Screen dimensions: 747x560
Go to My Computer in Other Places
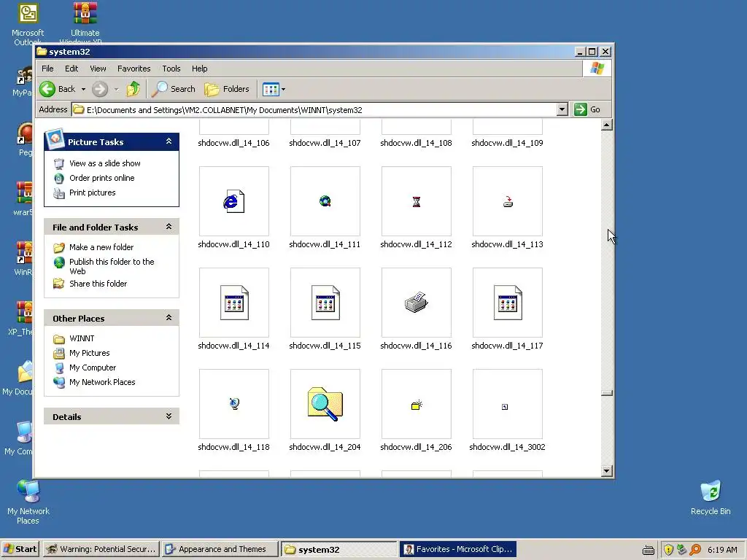[x=93, y=367]
